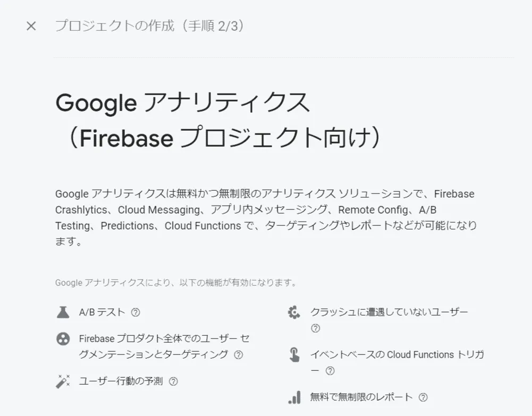Screen dimensions: 532x416
Task: Open help for クラッシュに遭遇していないユーザー
Action: pos(315,329)
